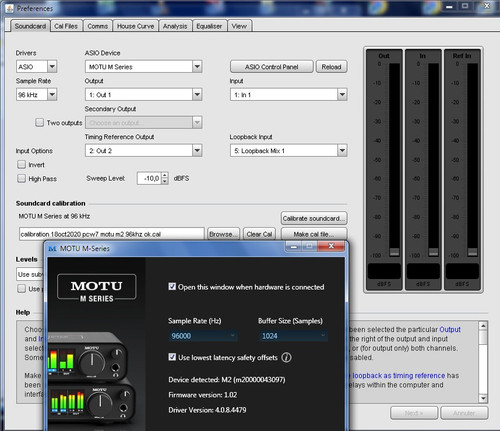
Task: Click the MOTU M-Series window title icon
Action: click(52, 249)
